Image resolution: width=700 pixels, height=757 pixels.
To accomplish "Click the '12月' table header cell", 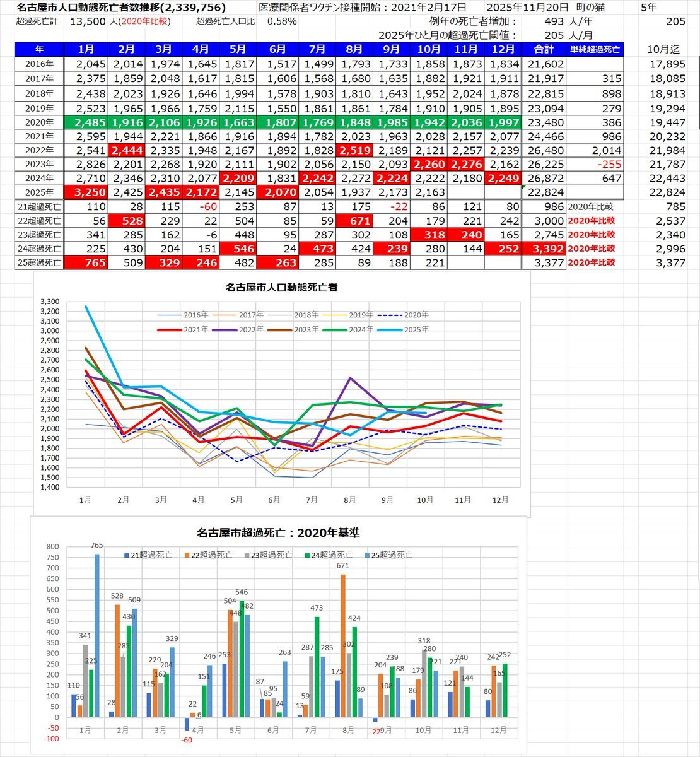I will (503, 49).
